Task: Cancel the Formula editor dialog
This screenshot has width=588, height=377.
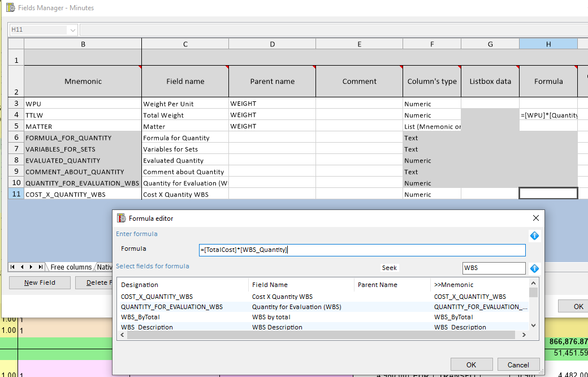Action: pos(518,365)
